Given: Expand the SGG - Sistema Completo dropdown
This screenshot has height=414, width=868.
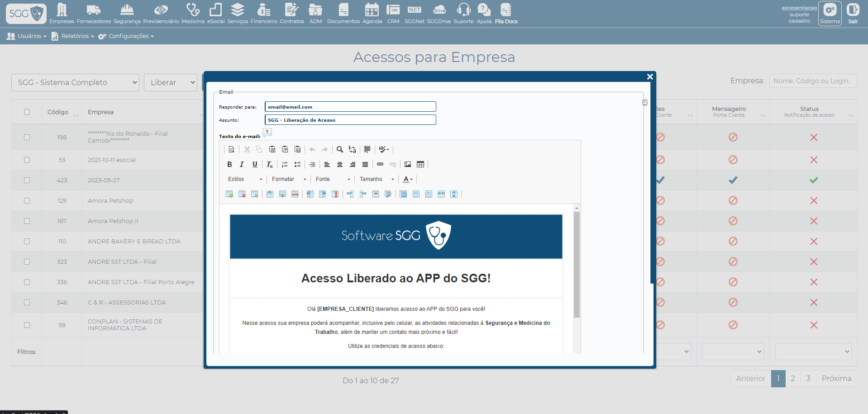Looking at the screenshot, I should [75, 82].
